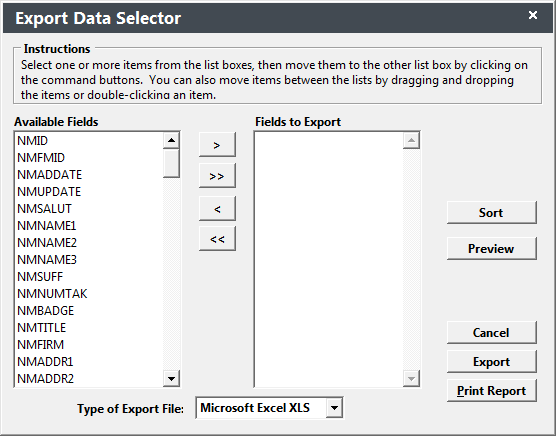Click Print Report button
Image resolution: width=556 pixels, height=436 pixels.
tap(491, 391)
